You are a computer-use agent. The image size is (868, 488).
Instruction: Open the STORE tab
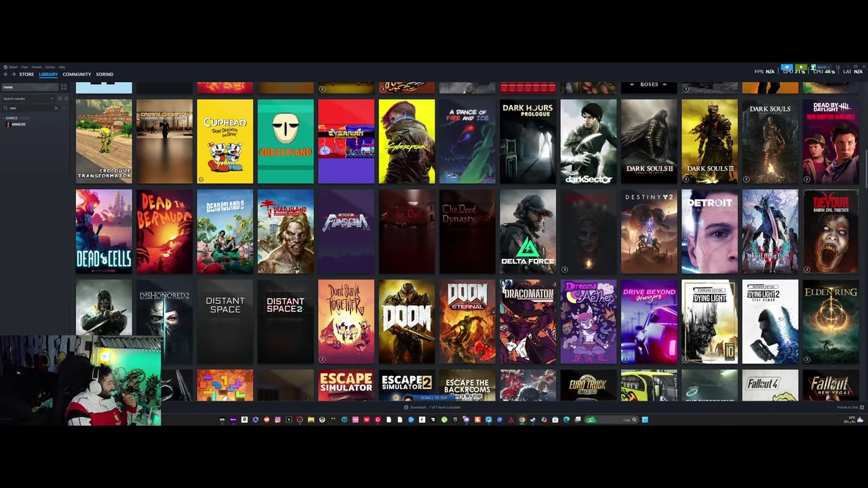coord(26,75)
